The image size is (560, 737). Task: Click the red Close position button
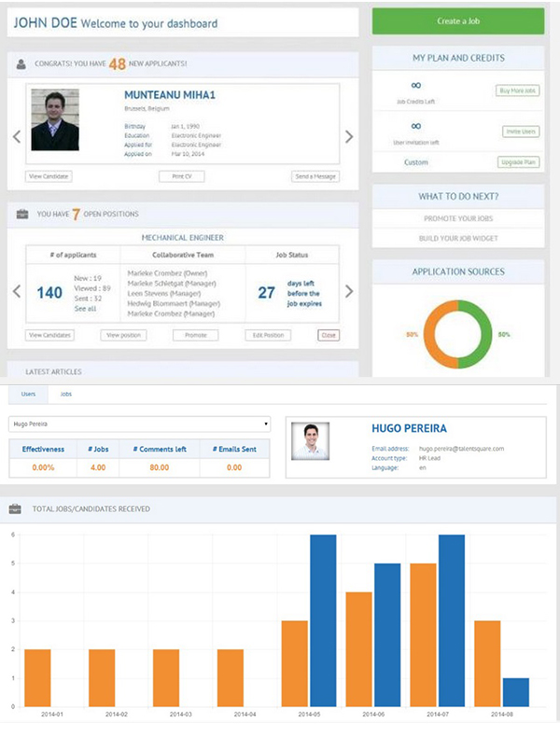point(329,335)
